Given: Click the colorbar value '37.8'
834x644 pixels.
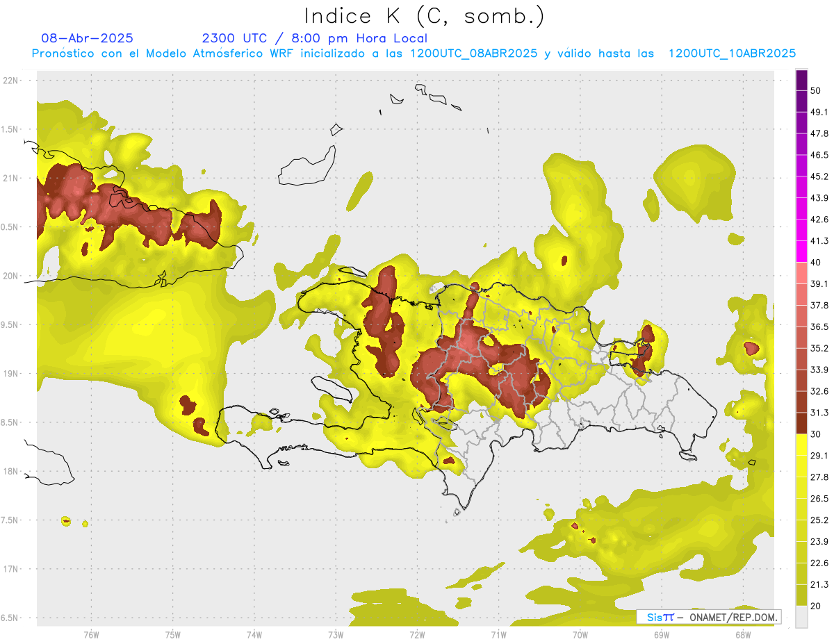Looking at the screenshot, I should (819, 306).
